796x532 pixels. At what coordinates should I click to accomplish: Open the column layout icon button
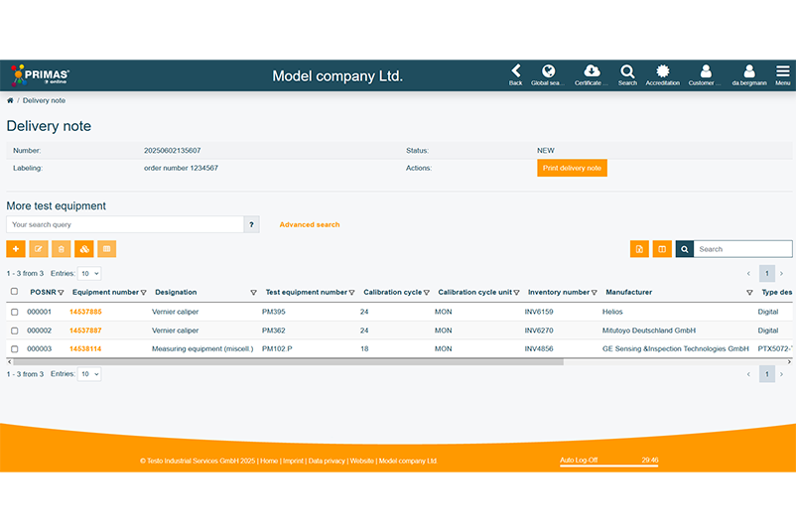(x=662, y=249)
